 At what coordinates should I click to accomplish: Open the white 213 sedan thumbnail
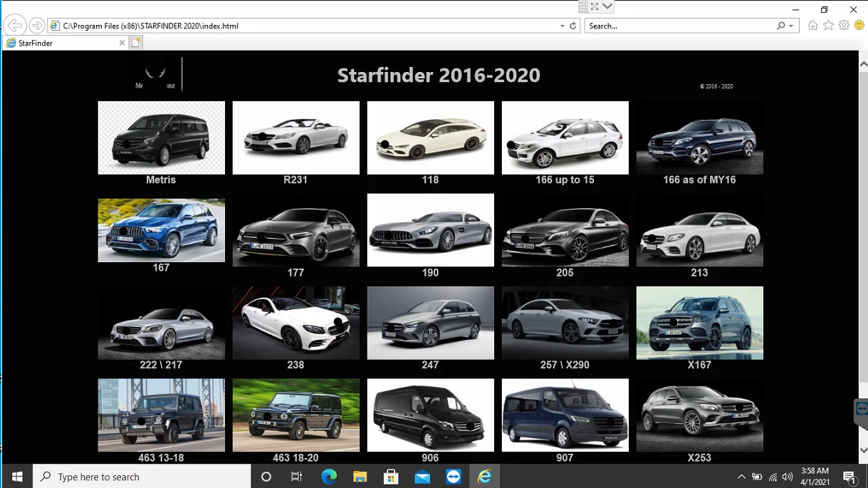point(699,230)
